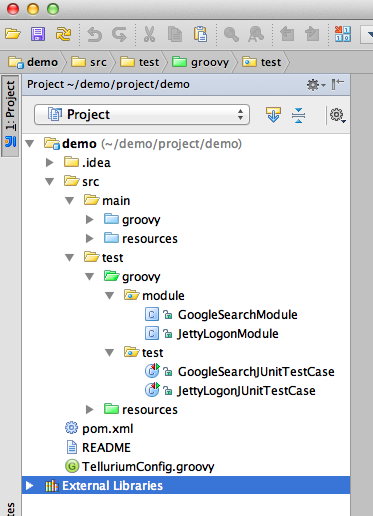Viewport: 373px width, 516px height.
Task: Select the External Libraries row
Action: pyautogui.click(x=186, y=486)
